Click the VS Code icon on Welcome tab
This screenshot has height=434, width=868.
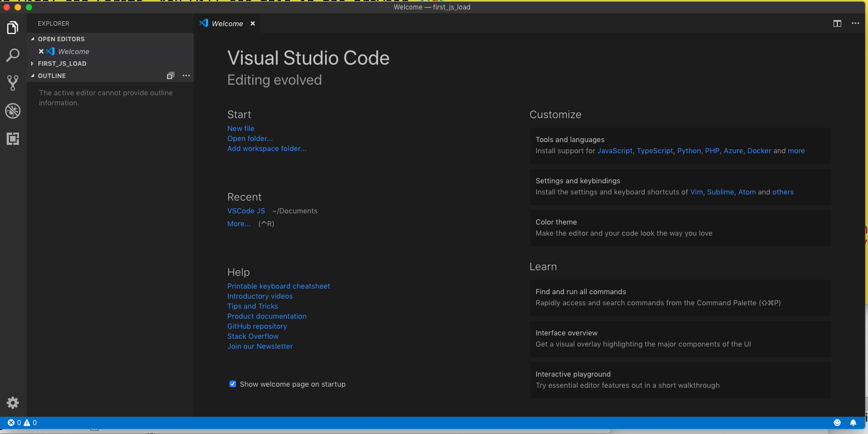point(204,23)
